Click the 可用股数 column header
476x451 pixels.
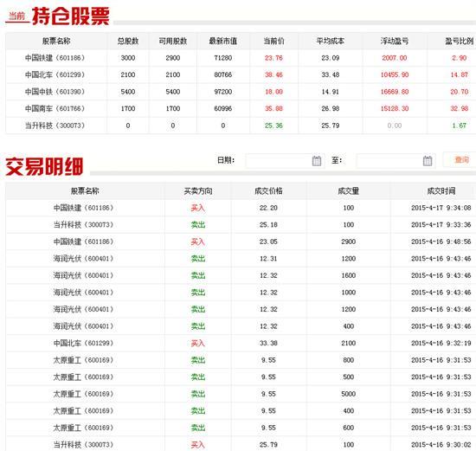point(173,41)
